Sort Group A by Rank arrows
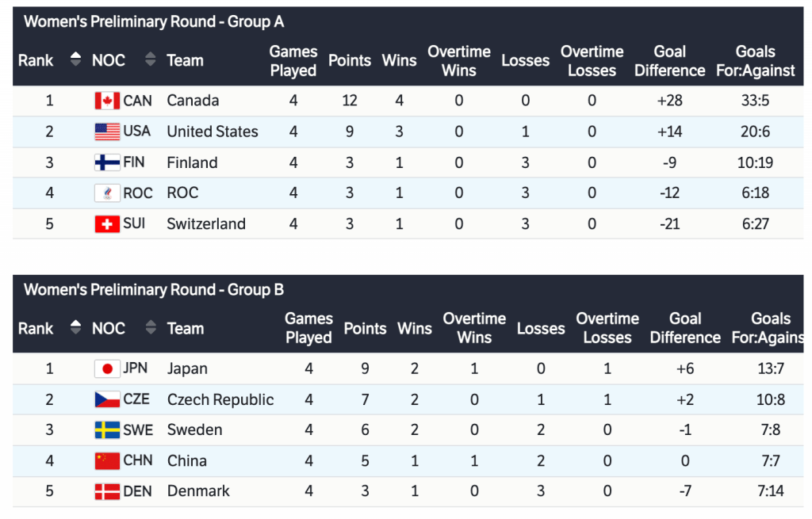Viewport: 812px width, 519px height. tap(76, 60)
